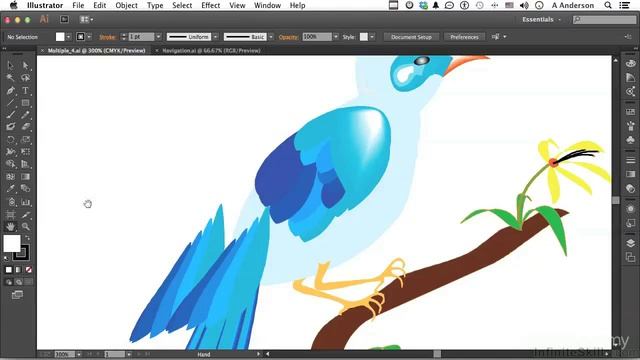Open the graphic Style dropdown
Viewport: 640px width, 360px height.
point(372,37)
